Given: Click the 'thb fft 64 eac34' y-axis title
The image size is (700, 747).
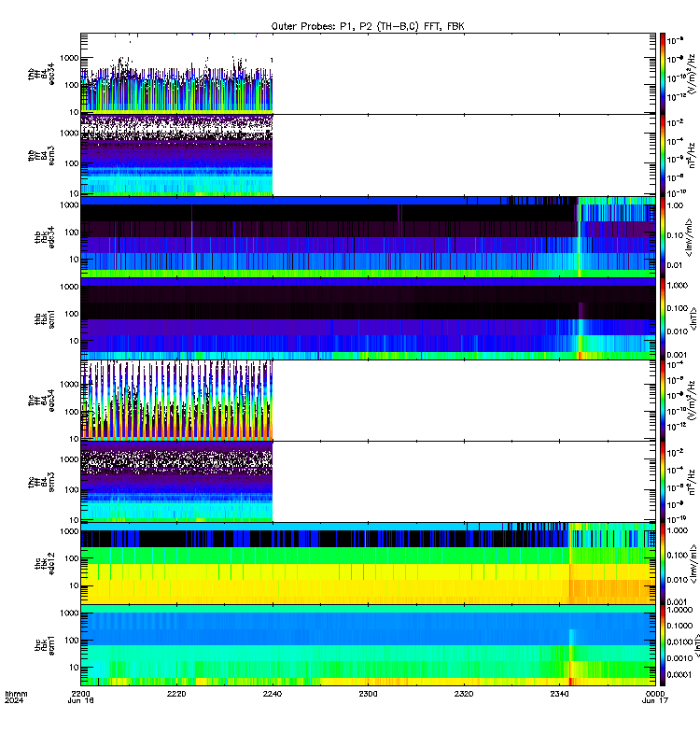Looking at the screenshot, I should pos(41,74).
